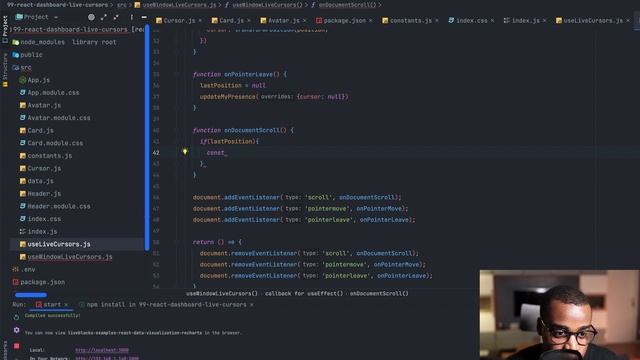
Task: Open Avatar.module.css in project tree
Action: [x=59, y=118]
